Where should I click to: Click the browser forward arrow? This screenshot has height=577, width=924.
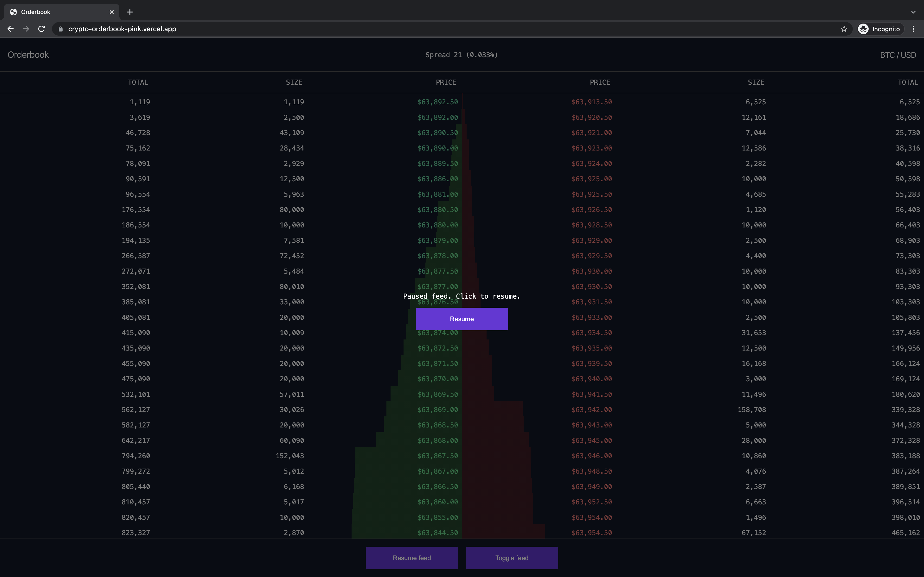point(26,29)
